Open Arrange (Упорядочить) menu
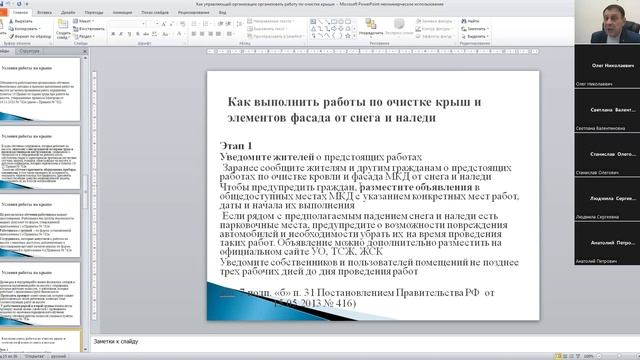 371,27
